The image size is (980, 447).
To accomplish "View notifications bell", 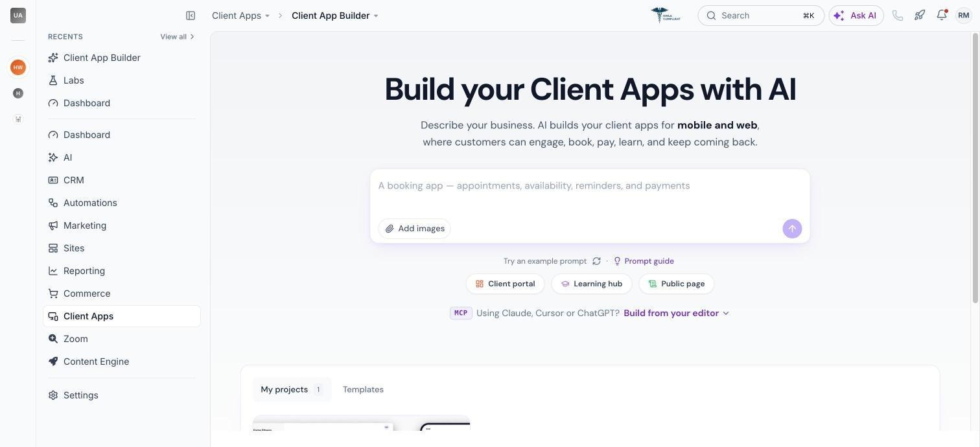I will click(x=942, y=16).
